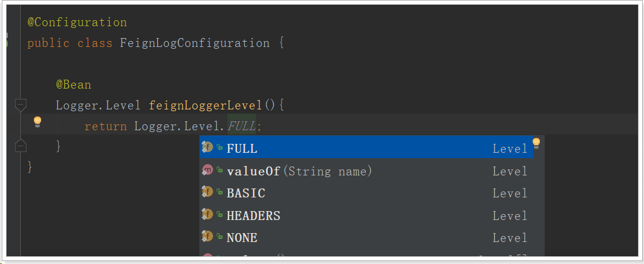Select FULL from the completion list

pos(242,148)
